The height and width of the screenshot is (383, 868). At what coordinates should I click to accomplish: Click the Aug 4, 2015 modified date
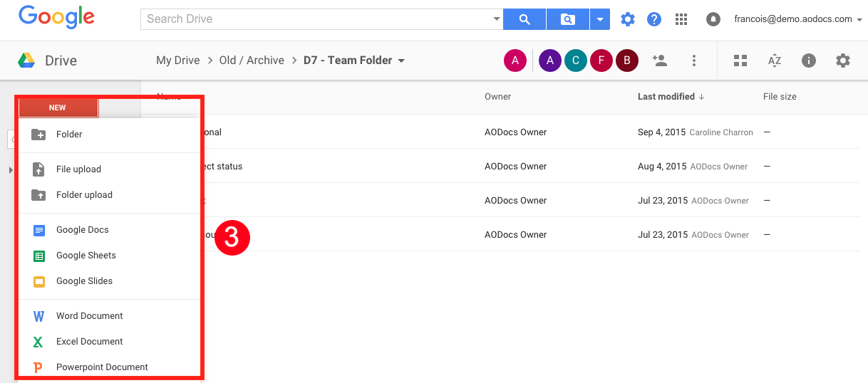point(661,167)
